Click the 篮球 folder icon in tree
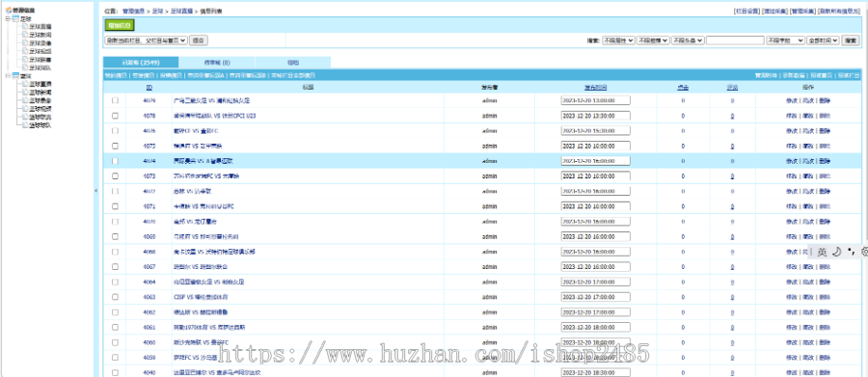Screen dimensions: 868x377 (x=15, y=76)
